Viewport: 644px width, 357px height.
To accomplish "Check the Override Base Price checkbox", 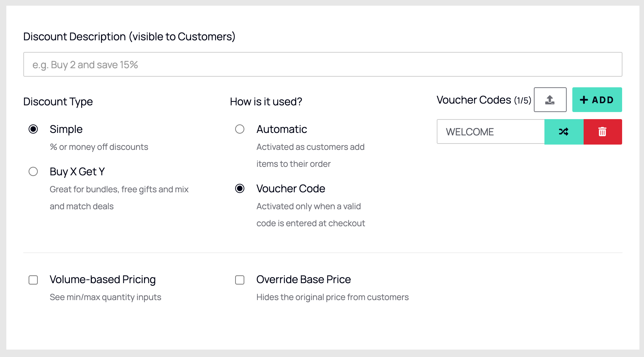I will click(240, 280).
